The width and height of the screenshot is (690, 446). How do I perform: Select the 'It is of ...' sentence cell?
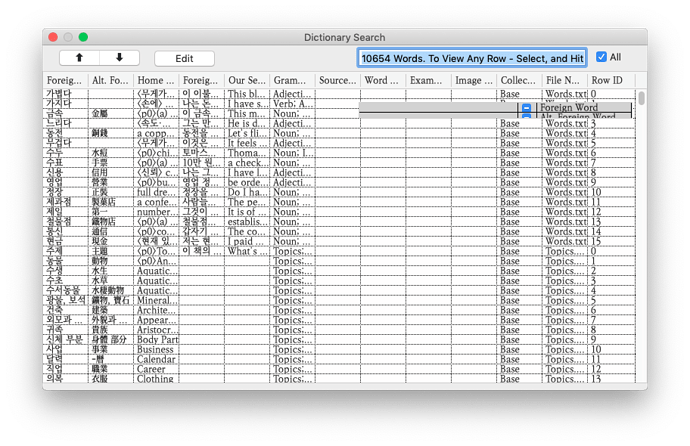click(x=247, y=212)
